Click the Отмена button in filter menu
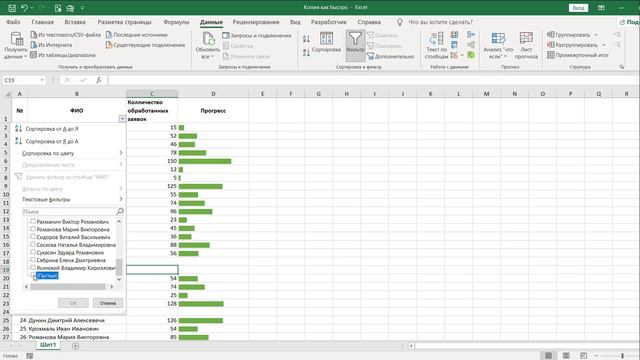This screenshot has width=640, height=360. point(108,303)
